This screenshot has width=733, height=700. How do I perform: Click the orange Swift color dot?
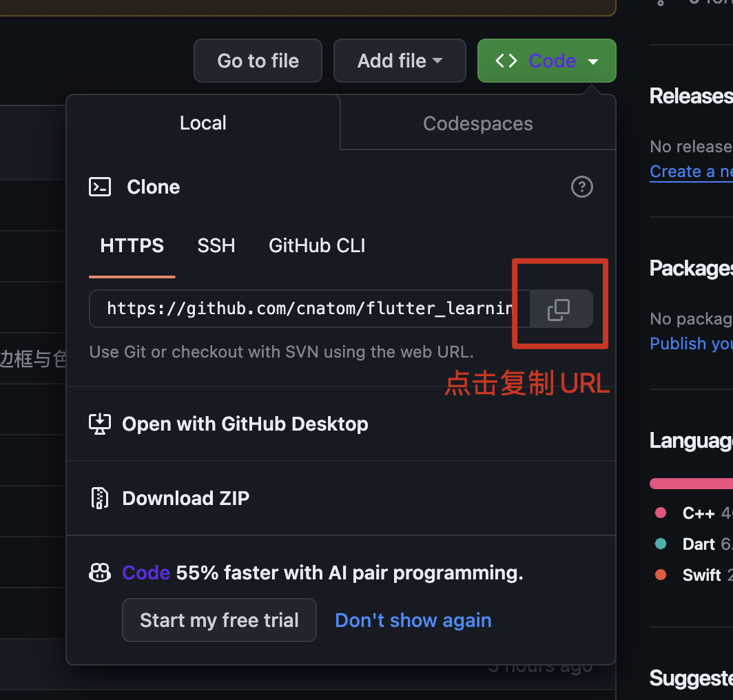[x=661, y=575]
